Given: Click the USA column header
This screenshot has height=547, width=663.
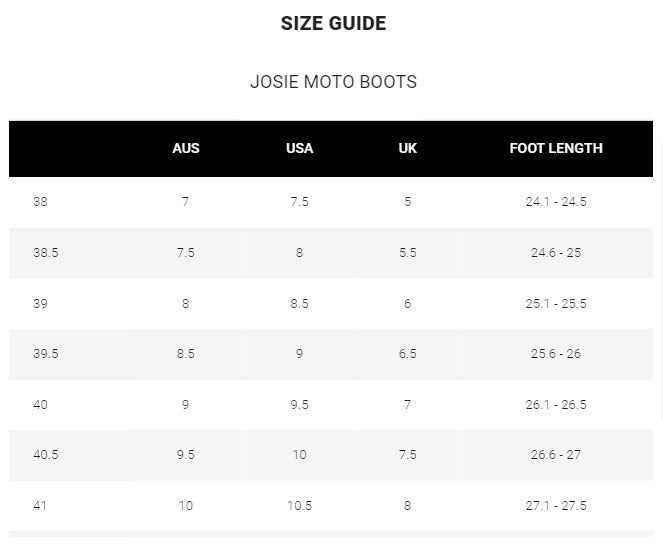Looking at the screenshot, I should pyautogui.click(x=299, y=148).
